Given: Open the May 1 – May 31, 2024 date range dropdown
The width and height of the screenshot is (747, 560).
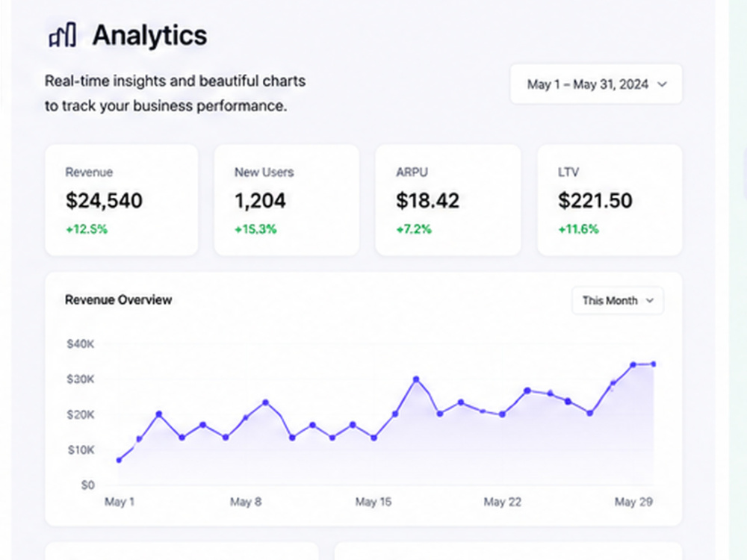Looking at the screenshot, I should (596, 84).
